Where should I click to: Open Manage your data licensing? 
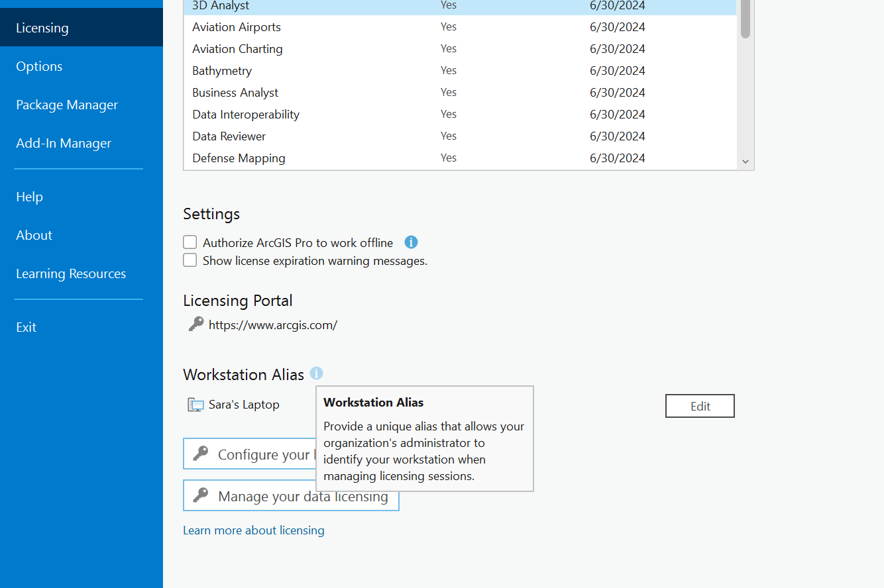pyautogui.click(x=291, y=495)
